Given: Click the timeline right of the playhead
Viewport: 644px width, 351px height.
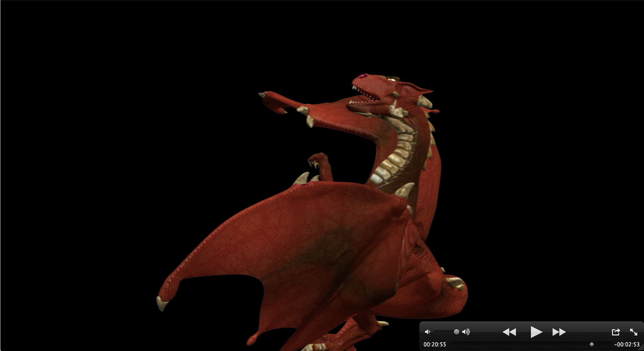Looking at the screenshot, I should point(602,344).
